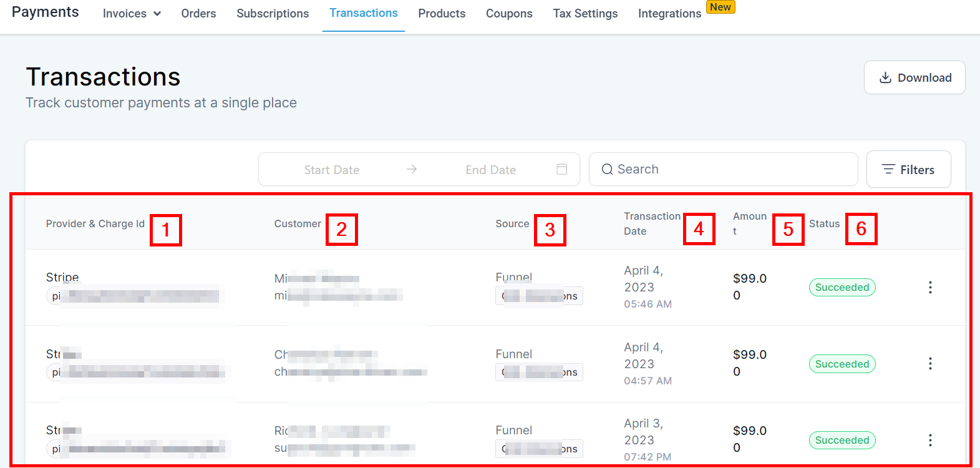Image resolution: width=980 pixels, height=468 pixels.
Task: Open the Filters panel
Action: pos(908,170)
